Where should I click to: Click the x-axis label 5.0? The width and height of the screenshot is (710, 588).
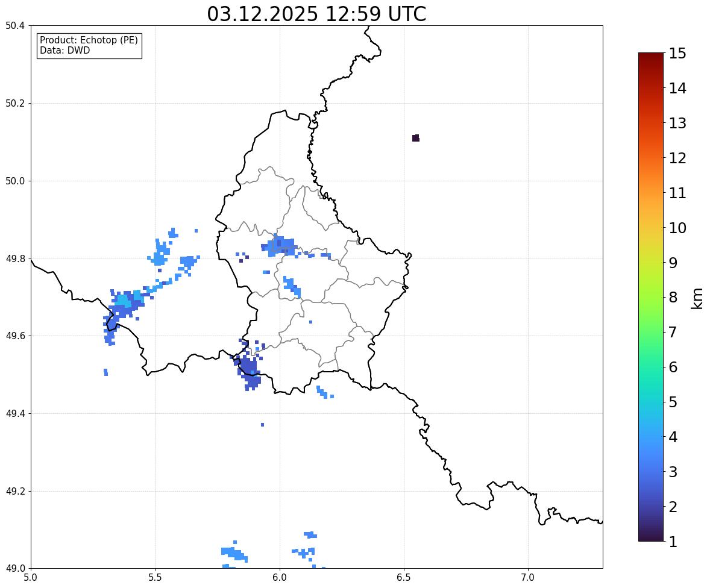[x=31, y=578]
